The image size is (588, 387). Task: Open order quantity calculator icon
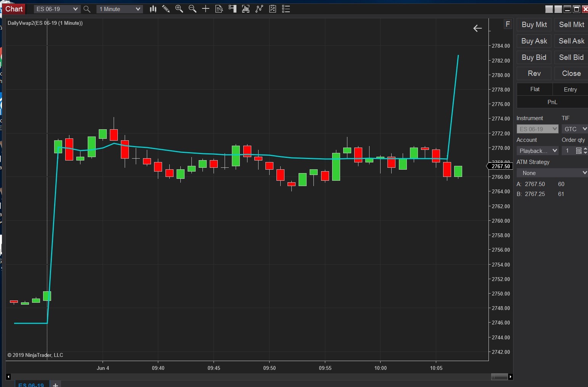pos(578,151)
